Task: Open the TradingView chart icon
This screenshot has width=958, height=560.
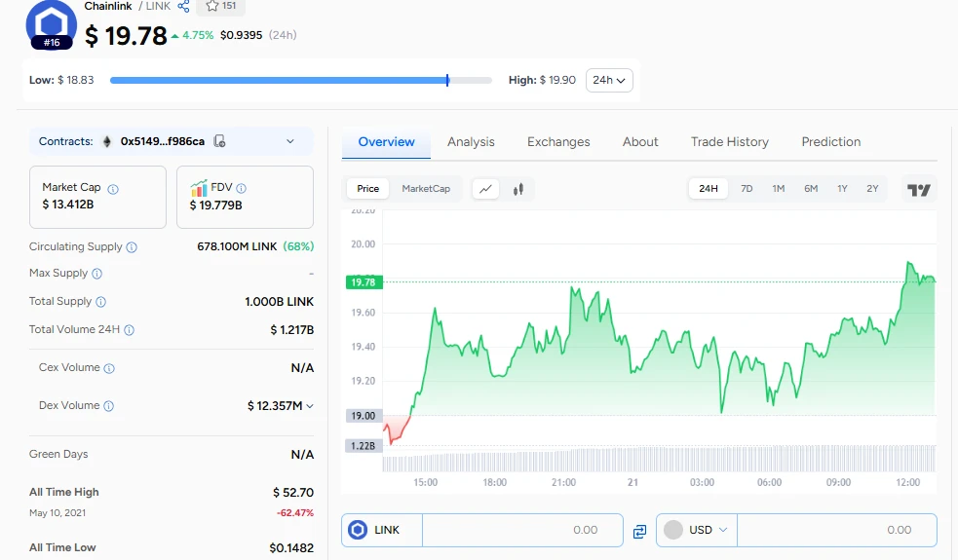Action: (x=918, y=190)
